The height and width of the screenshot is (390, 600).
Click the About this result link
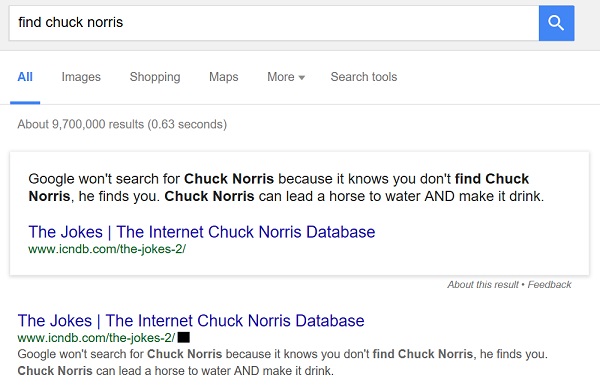coord(483,284)
